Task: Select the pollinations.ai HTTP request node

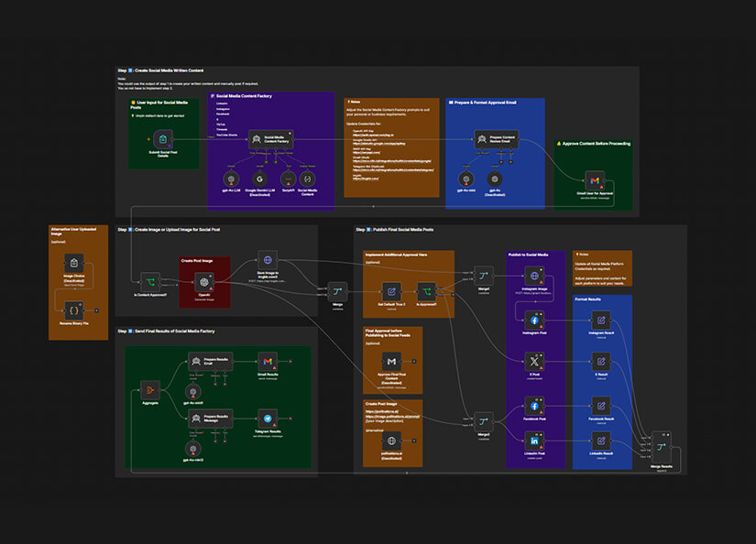Action: (x=391, y=441)
